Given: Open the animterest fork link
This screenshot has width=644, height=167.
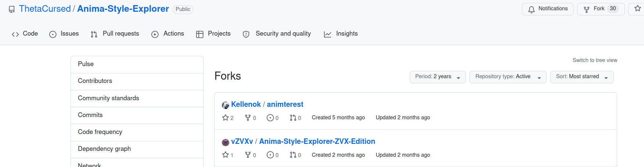Looking at the screenshot, I should point(285,104).
